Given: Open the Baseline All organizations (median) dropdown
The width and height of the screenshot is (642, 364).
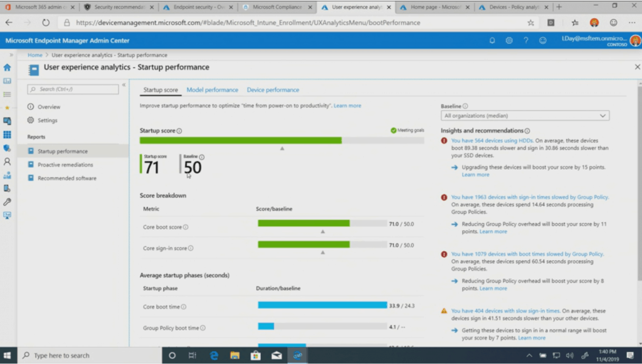Looking at the screenshot, I should coord(525,116).
